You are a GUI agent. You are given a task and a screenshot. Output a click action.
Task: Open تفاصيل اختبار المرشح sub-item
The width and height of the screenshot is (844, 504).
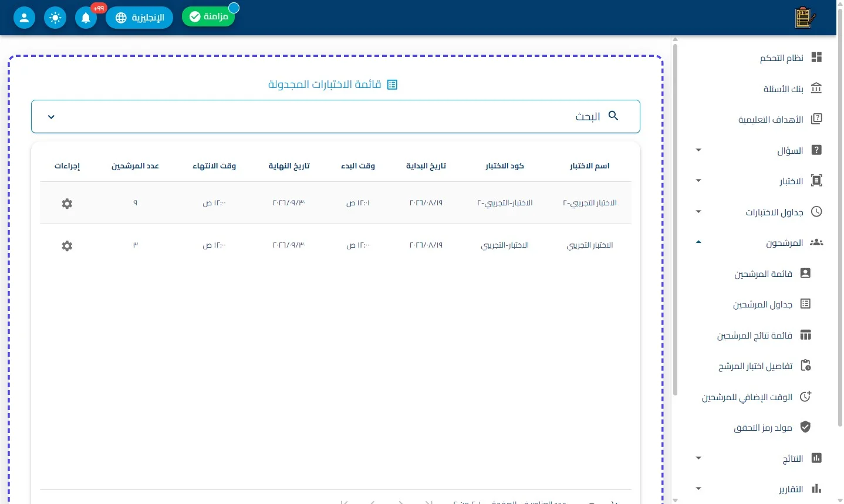tap(764, 366)
